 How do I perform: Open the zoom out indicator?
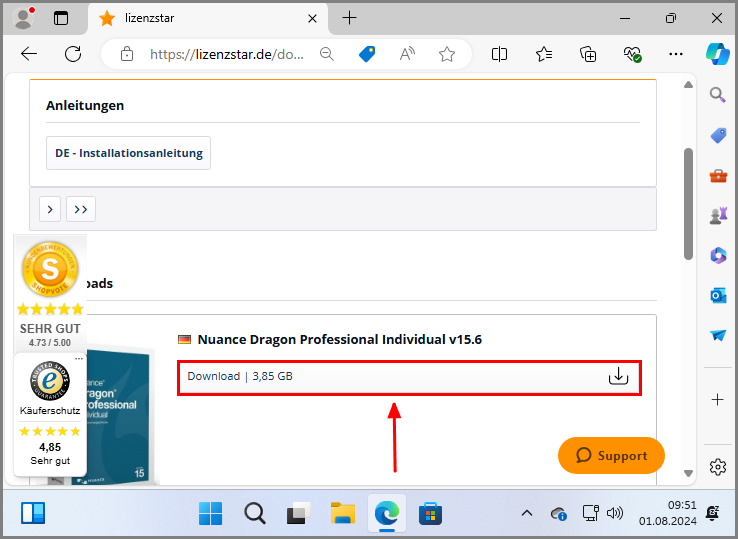(327, 54)
